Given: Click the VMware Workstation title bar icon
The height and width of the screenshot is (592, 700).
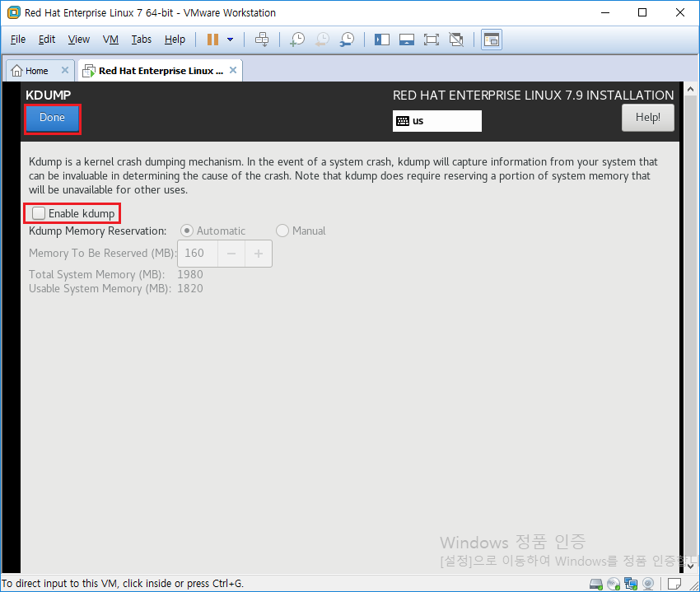Looking at the screenshot, I should (14, 12).
